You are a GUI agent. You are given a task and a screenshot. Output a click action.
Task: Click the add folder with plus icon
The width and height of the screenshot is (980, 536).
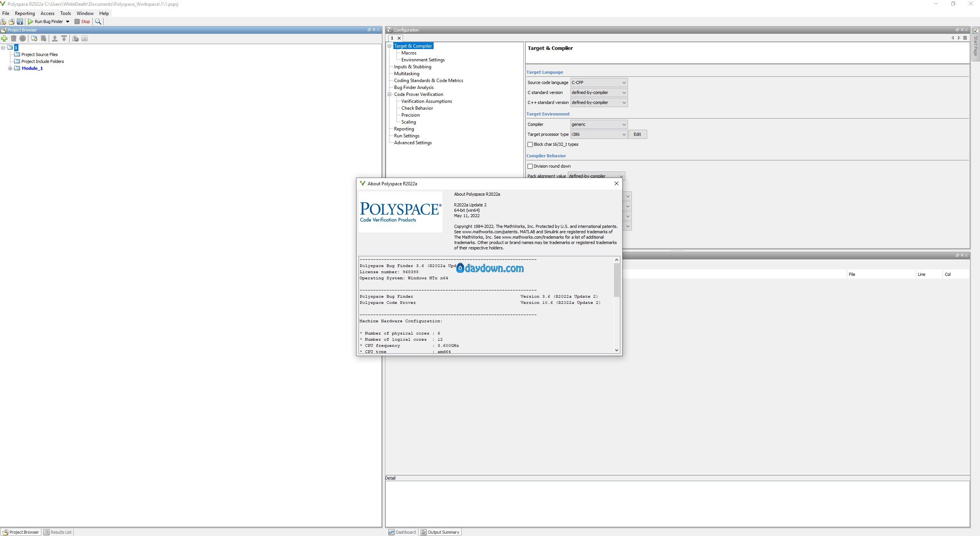(x=34, y=38)
